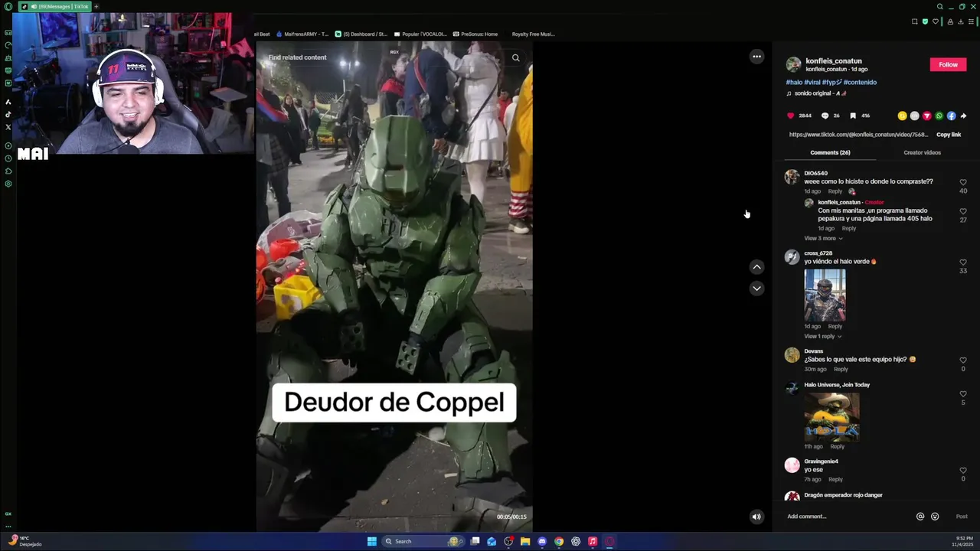
Task: Open the three-dot more options menu on video
Action: click(756, 56)
